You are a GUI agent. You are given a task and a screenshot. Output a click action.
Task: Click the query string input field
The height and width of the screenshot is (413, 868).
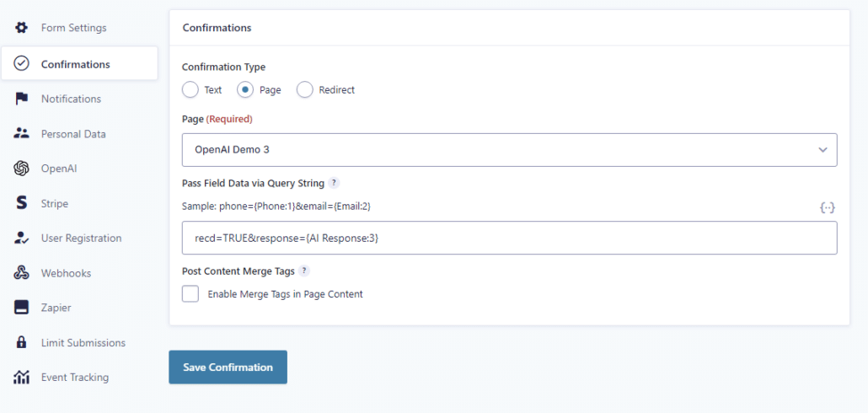coord(509,238)
